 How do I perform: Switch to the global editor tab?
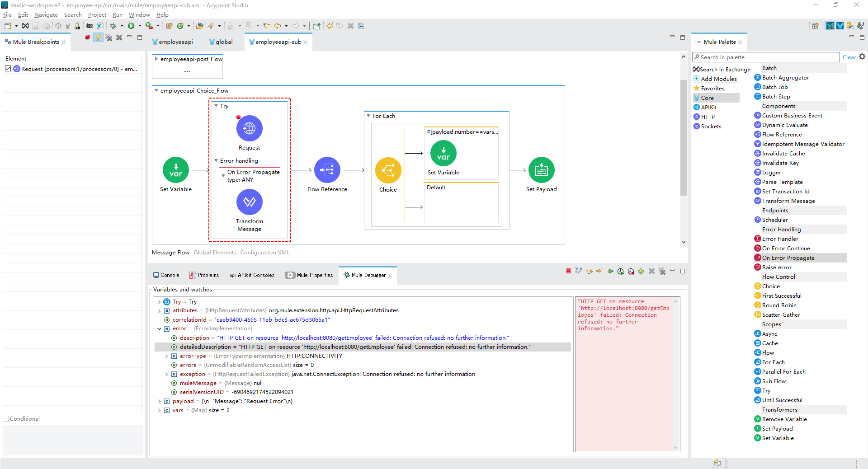click(x=221, y=42)
